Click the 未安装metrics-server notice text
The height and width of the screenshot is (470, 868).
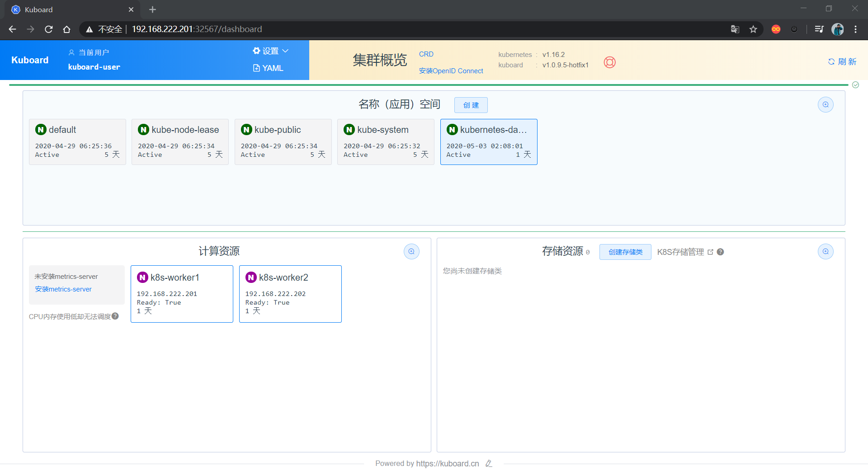pos(66,277)
